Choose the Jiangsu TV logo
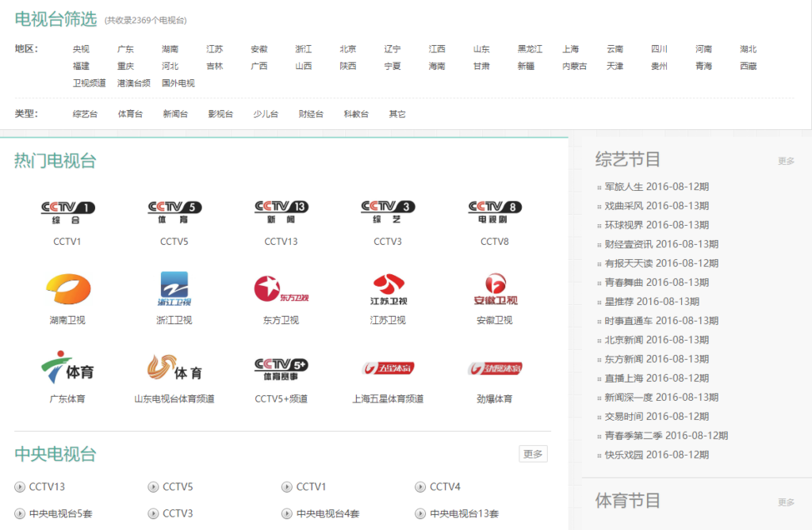Viewport: 812px width, 530px height. pyautogui.click(x=388, y=290)
